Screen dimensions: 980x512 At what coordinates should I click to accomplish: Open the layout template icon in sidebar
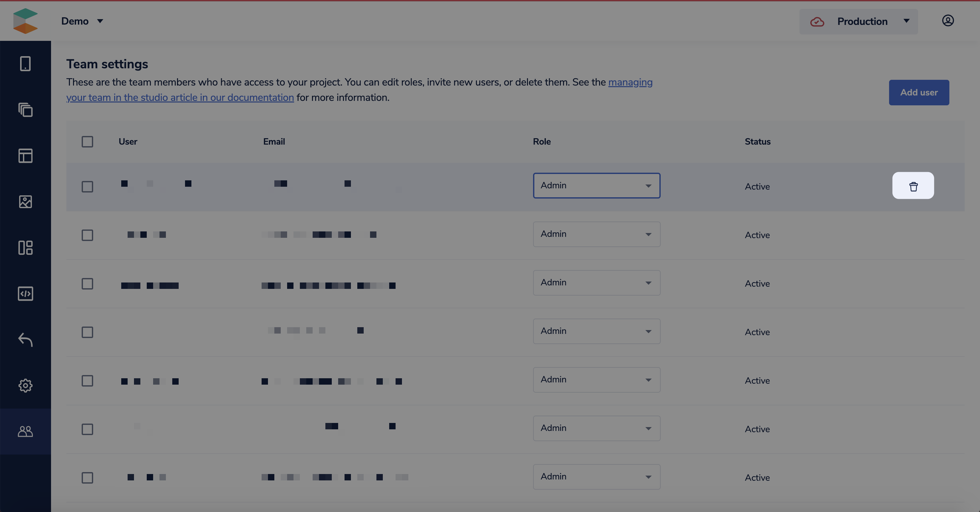coord(25,156)
